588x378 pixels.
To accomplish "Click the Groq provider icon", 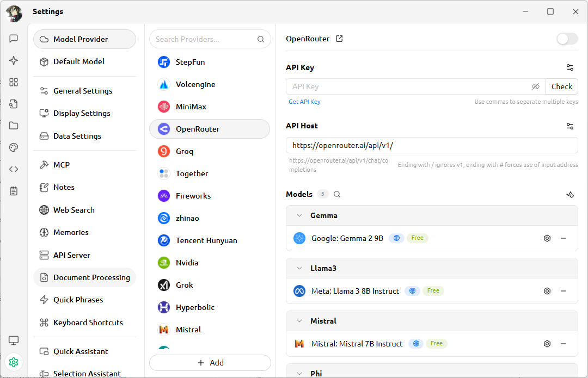I will pyautogui.click(x=163, y=151).
